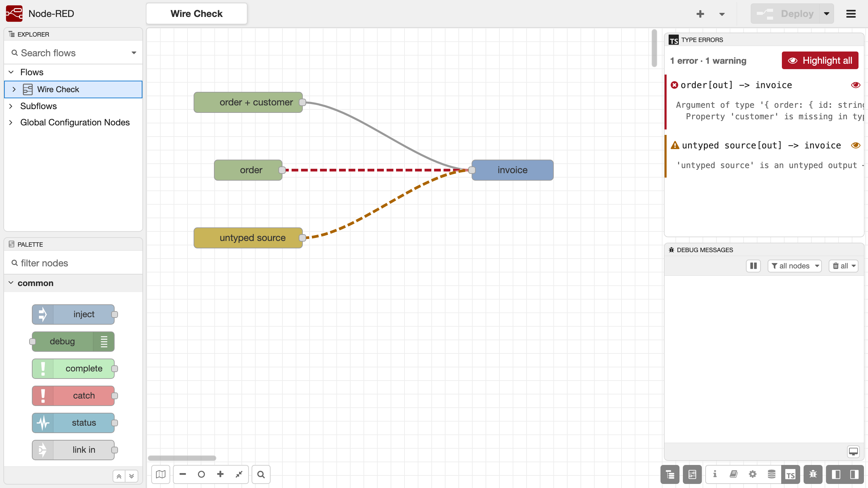Image resolution: width=868 pixels, height=488 pixels.
Task: Select the 'untyped source' node
Action: pos(248,238)
